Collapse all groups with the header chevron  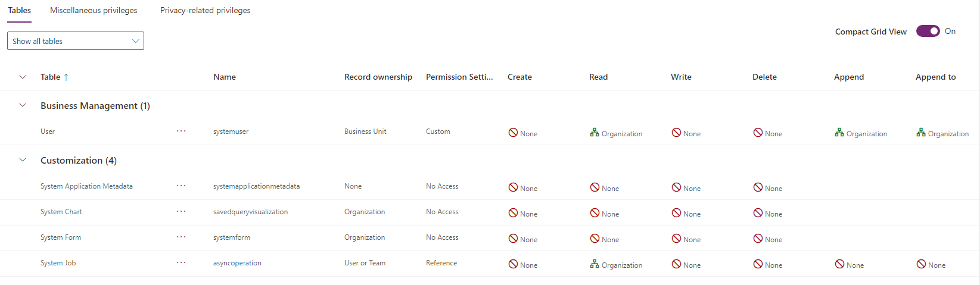click(23, 77)
